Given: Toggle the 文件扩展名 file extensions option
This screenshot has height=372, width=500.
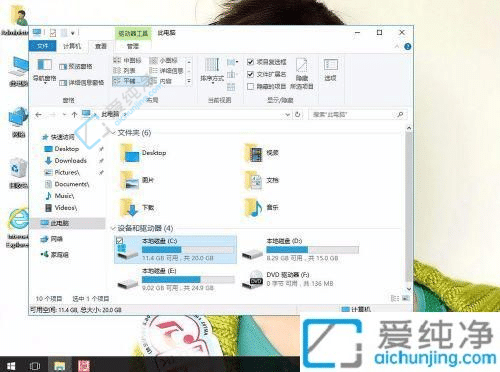Looking at the screenshot, I should point(267,74).
